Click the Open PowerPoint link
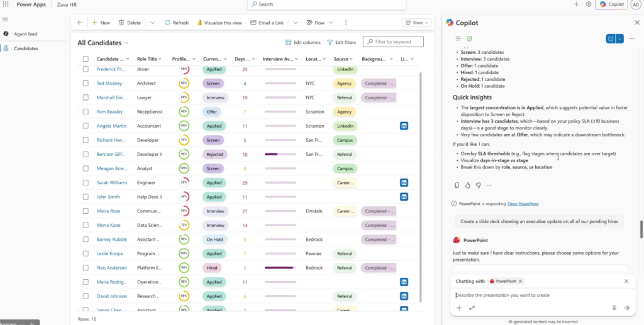The height and width of the screenshot is (325, 644). click(523, 204)
